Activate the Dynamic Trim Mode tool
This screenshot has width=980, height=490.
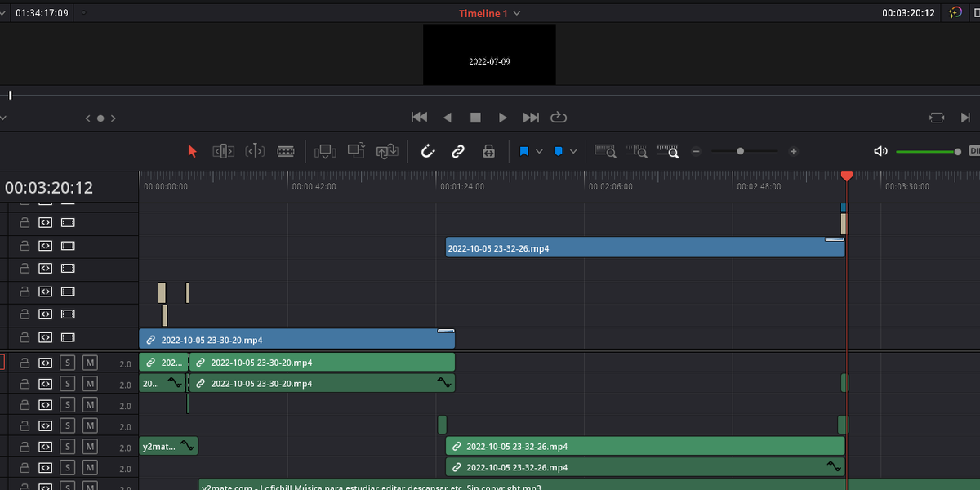(x=255, y=151)
